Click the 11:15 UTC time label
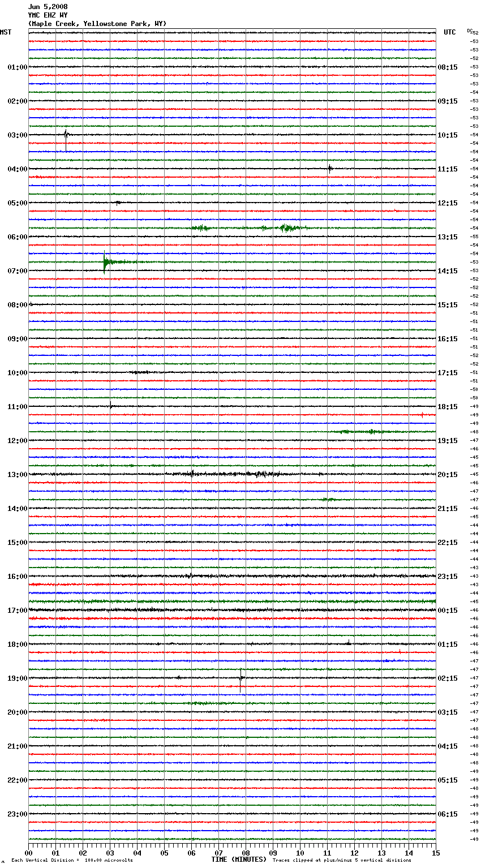 448,169
